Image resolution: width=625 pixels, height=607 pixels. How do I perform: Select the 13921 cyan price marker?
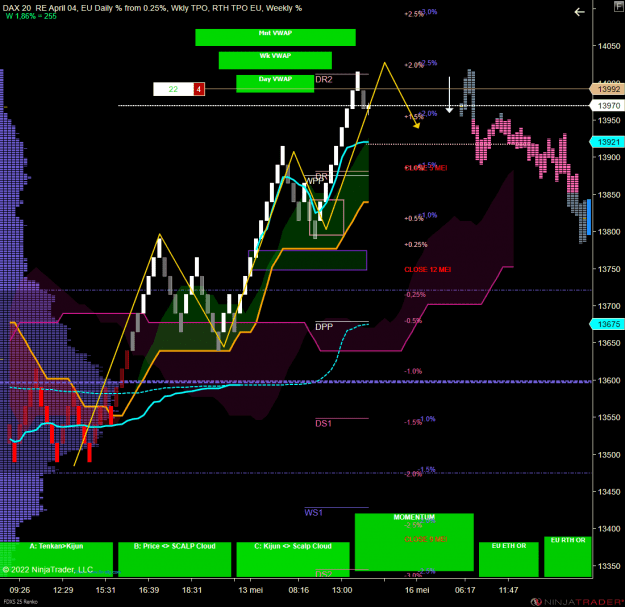click(x=607, y=142)
